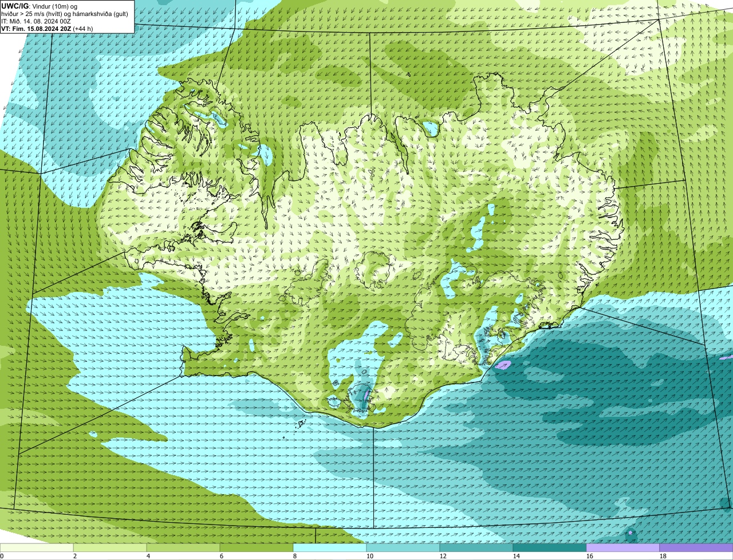This screenshot has width=733, height=560.
Task: Click the scale label '14'
Action: (517, 556)
